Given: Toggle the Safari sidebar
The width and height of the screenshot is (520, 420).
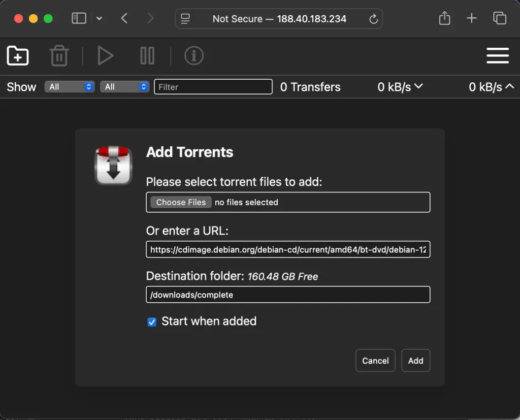Looking at the screenshot, I should [x=79, y=18].
